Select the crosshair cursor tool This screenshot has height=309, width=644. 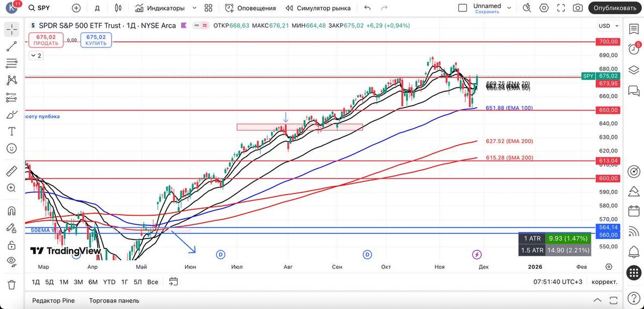(11, 30)
